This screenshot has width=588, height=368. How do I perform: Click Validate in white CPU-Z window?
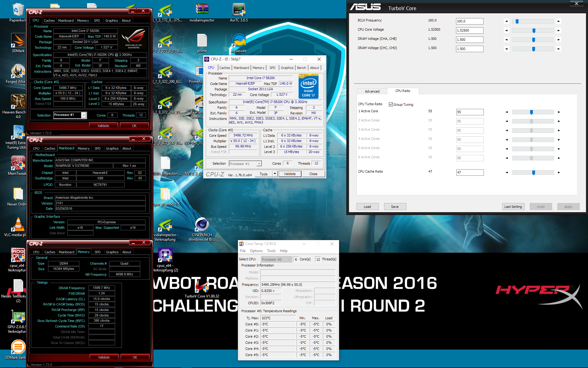click(290, 174)
